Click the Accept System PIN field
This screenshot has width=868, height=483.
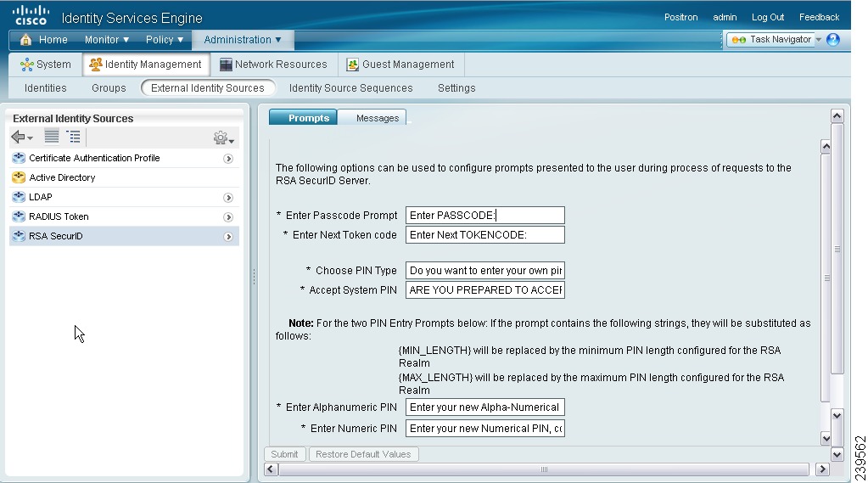coord(485,289)
